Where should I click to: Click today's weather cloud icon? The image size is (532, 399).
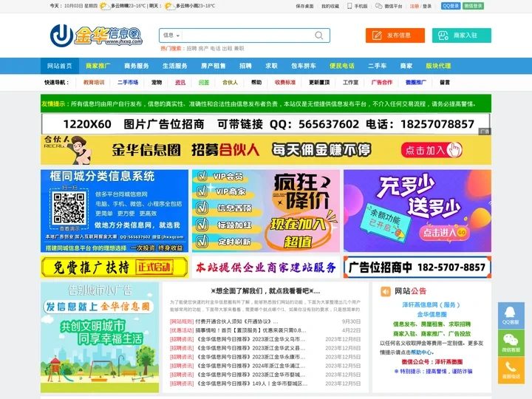(x=104, y=6)
